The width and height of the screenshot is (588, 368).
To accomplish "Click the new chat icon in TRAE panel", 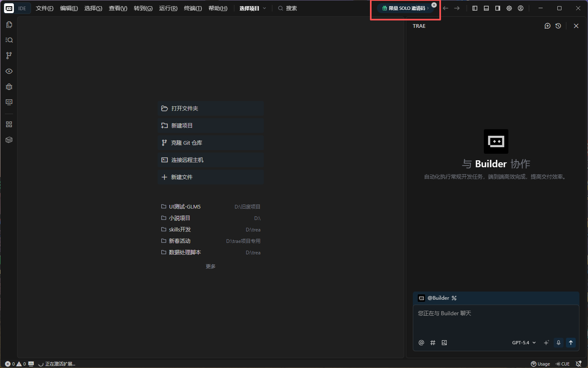I will (x=548, y=26).
